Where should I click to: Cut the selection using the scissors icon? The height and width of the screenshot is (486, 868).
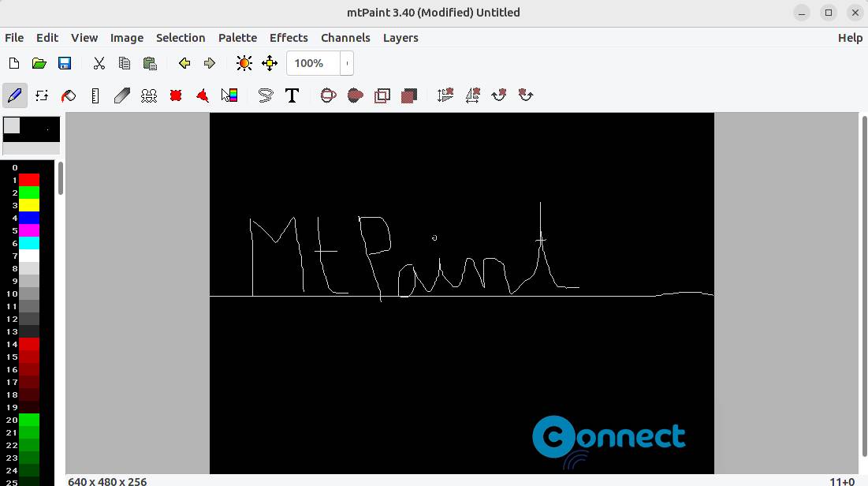coord(99,63)
